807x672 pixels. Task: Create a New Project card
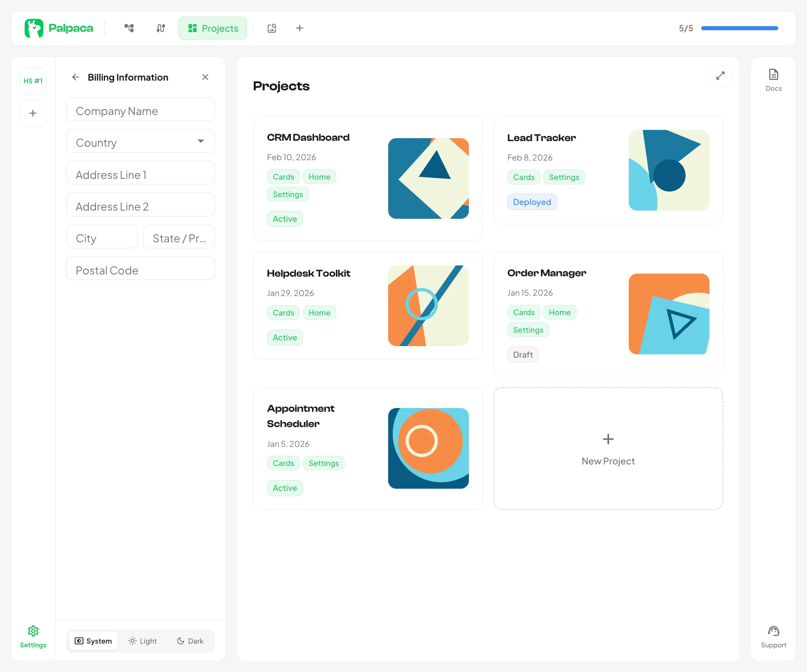[608, 448]
